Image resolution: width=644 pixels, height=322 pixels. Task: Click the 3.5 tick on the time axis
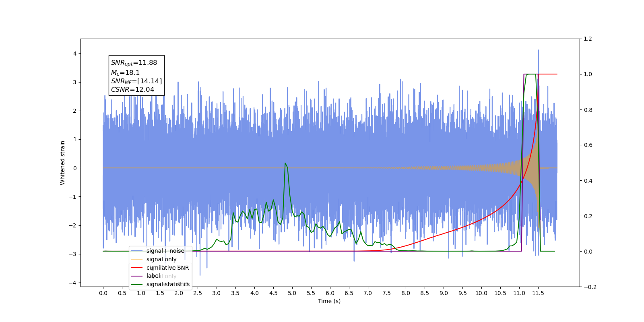point(235,293)
